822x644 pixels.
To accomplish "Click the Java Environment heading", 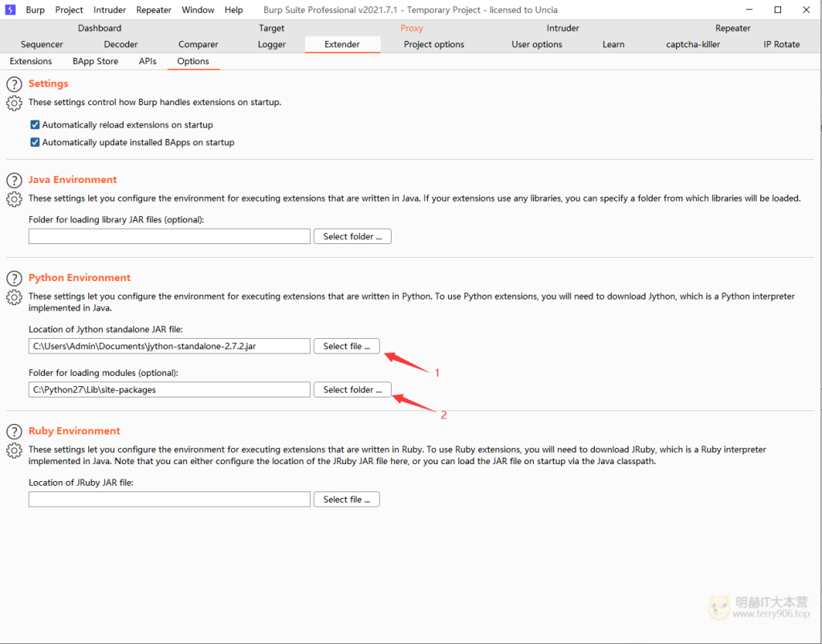I will (x=73, y=180).
